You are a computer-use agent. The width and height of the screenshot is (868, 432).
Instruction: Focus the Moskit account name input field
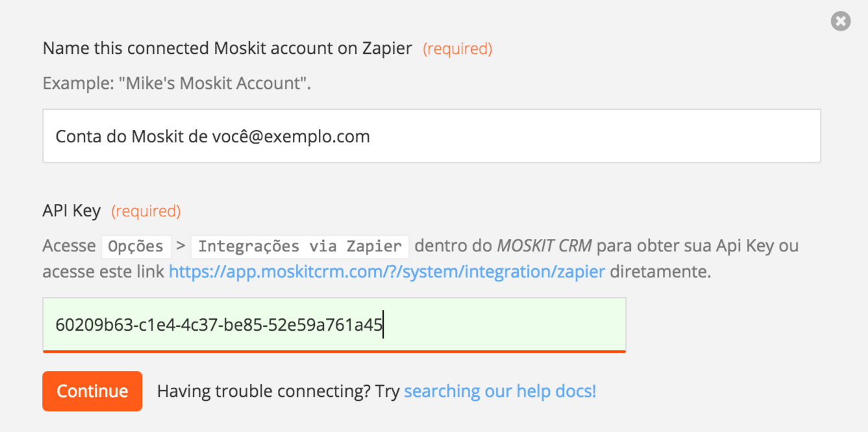point(432,136)
